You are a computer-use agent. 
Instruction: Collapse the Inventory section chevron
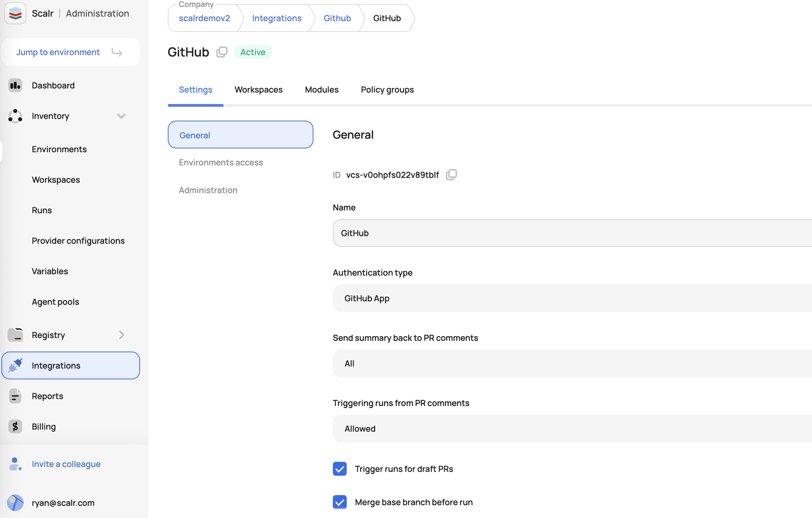pos(121,116)
